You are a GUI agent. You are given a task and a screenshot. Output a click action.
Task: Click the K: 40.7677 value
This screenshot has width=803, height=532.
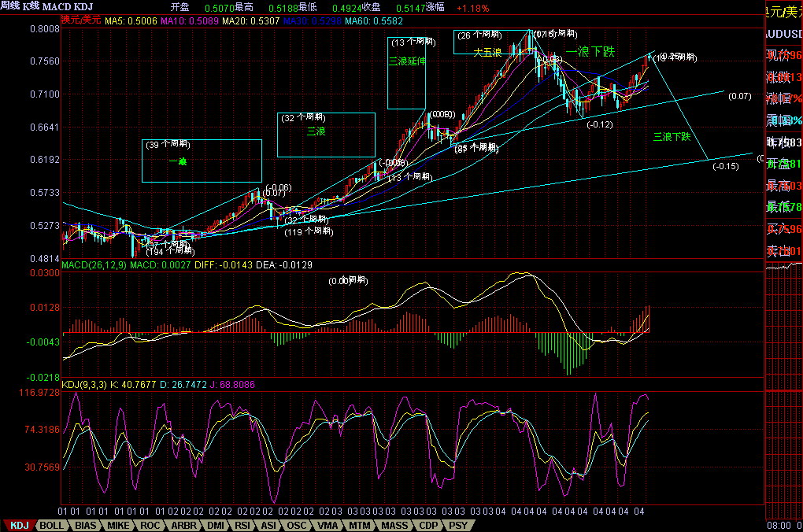tap(133, 385)
